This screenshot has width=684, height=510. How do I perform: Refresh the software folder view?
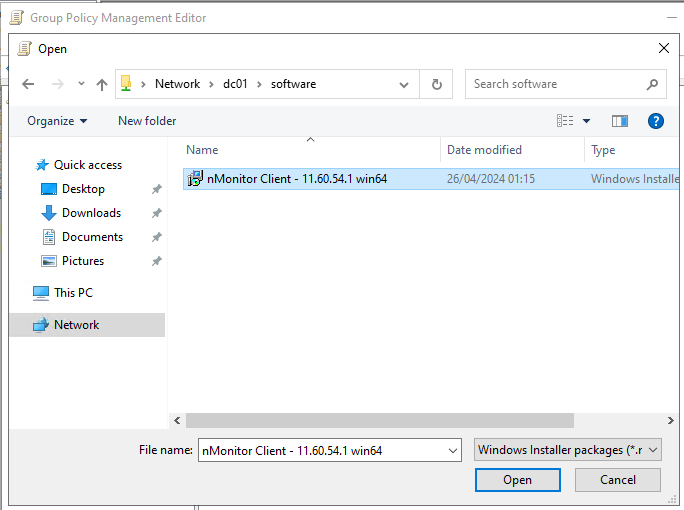(x=436, y=85)
